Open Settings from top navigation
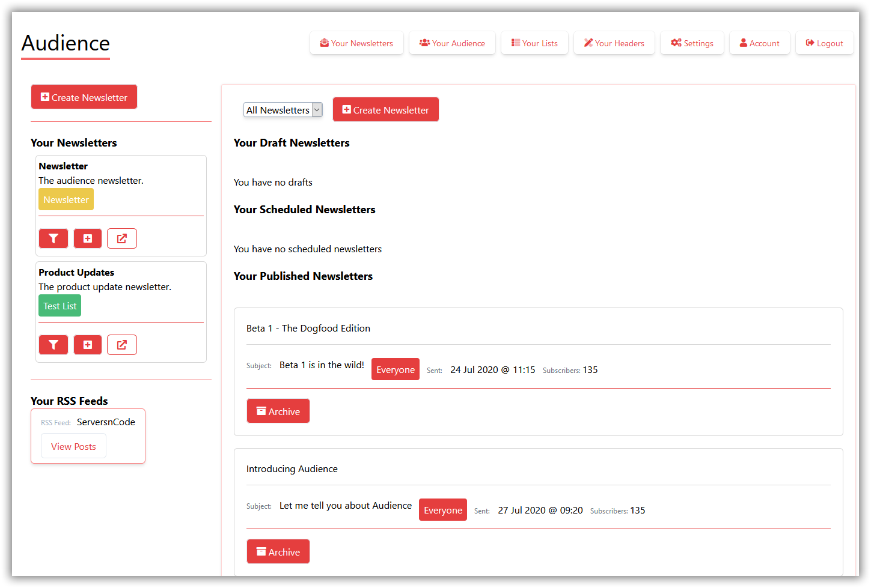The height and width of the screenshot is (588, 871). pyautogui.click(x=692, y=43)
